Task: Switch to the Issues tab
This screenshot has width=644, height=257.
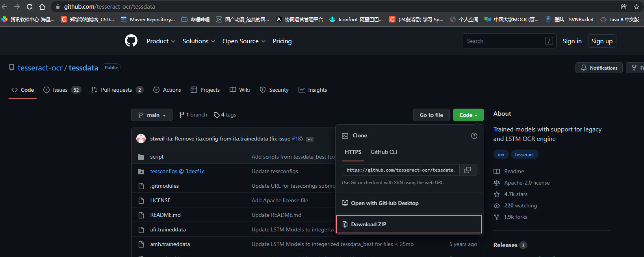Action: pos(62,90)
